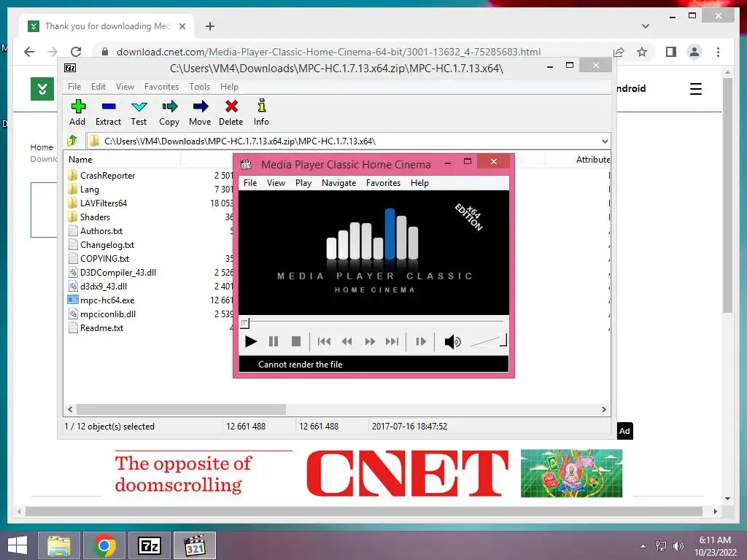
Task: Bookmark this page with the star icon
Action: [642, 52]
